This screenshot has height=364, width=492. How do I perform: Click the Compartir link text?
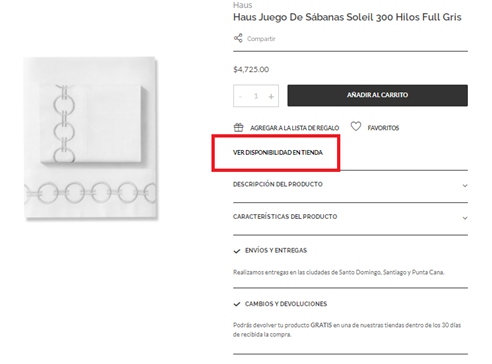(261, 39)
